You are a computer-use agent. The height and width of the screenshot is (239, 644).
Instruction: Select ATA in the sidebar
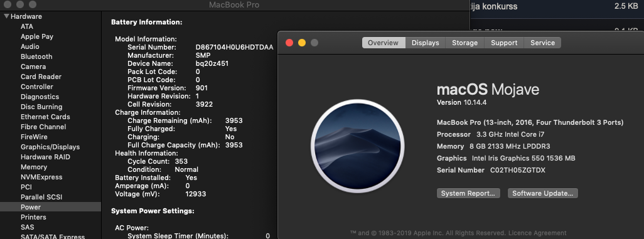(27, 26)
